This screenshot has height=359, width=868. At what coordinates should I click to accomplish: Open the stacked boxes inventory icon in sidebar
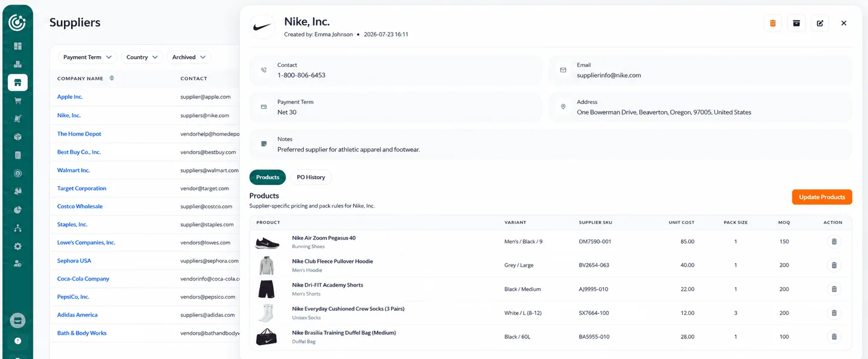tap(17, 64)
